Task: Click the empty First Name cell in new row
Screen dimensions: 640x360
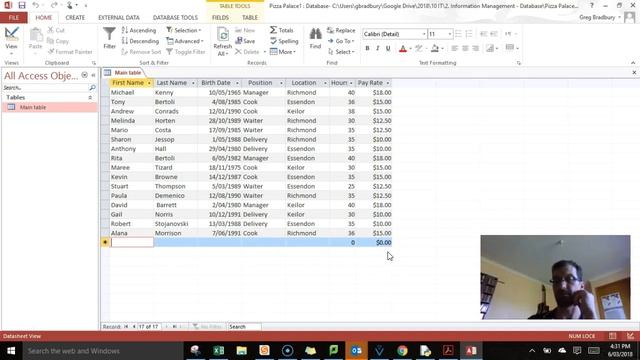Action: point(132,242)
